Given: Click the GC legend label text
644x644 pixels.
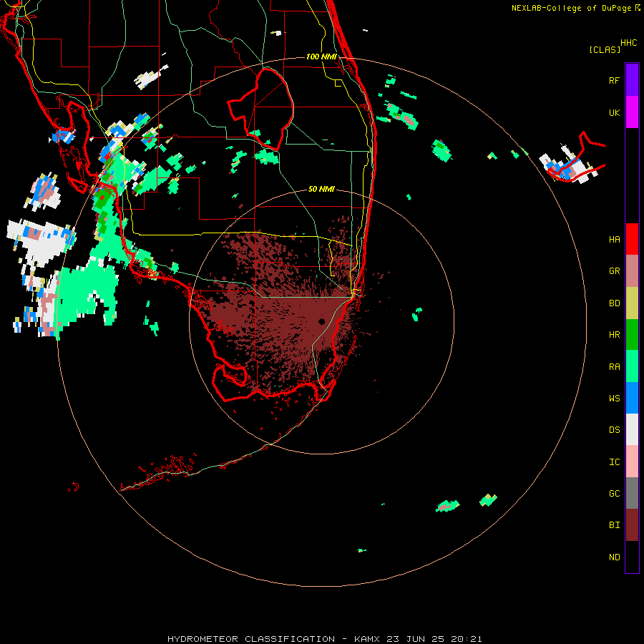Looking at the screenshot, I should click(x=614, y=494).
